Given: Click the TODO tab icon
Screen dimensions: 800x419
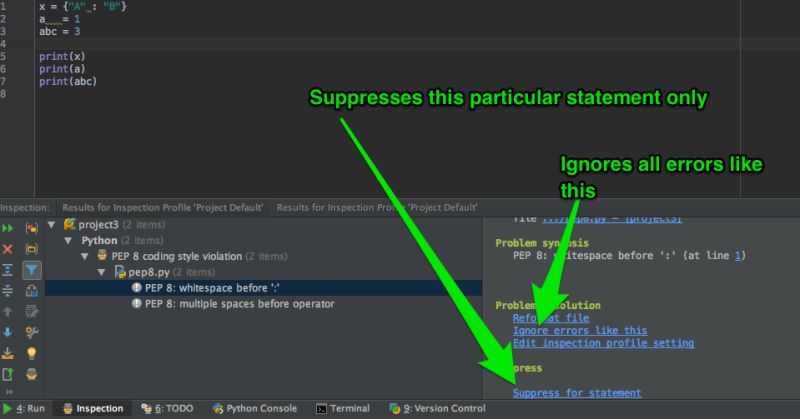Looking at the screenshot, I should coord(146,408).
